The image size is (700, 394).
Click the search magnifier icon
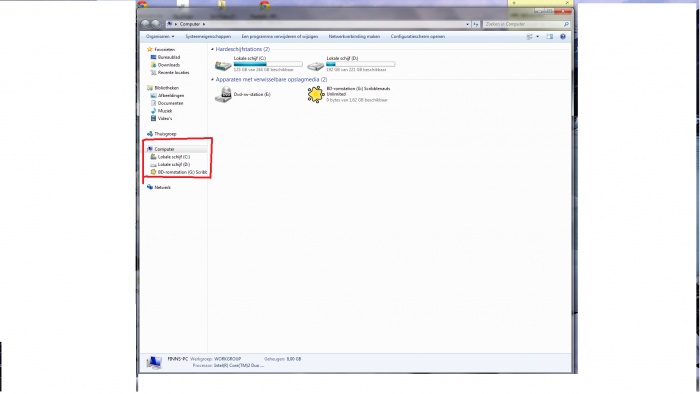566,24
